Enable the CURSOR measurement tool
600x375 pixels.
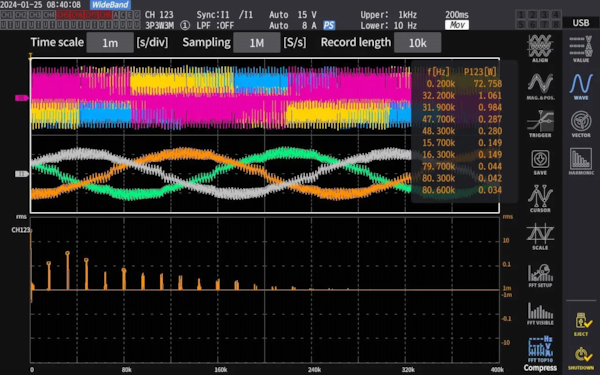(x=540, y=198)
